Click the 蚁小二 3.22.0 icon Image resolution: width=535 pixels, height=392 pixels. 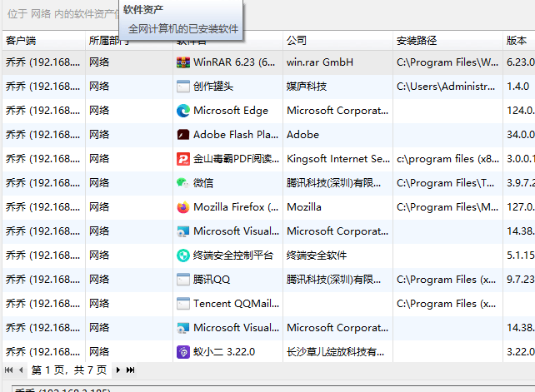tap(183, 352)
